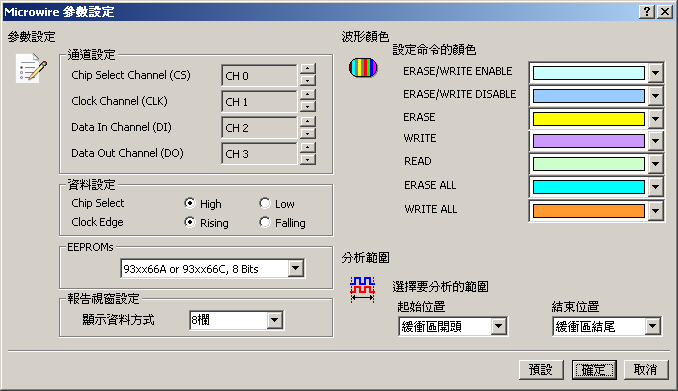Screen dimensions: 678x391
Task: Click the Chip Select Channel (CS) label
Action: pyautogui.click(x=131, y=75)
